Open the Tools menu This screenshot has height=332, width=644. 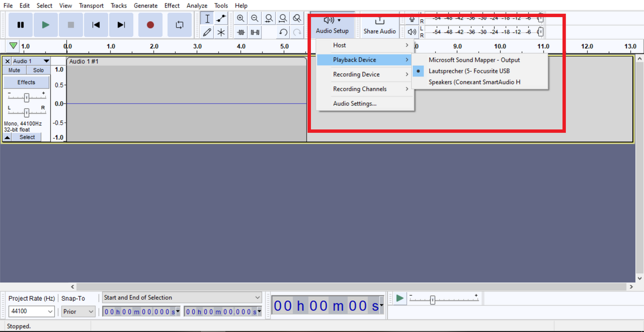tap(221, 6)
